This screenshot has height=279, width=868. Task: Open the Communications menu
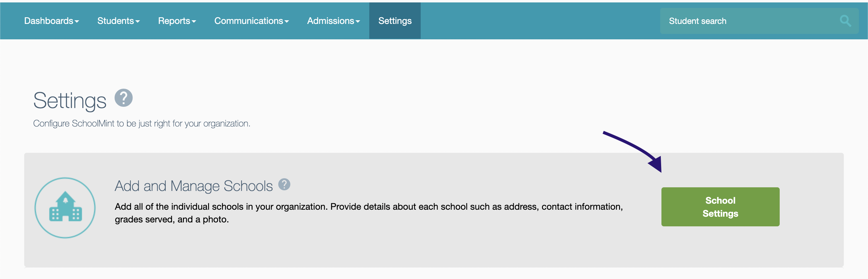pos(251,21)
